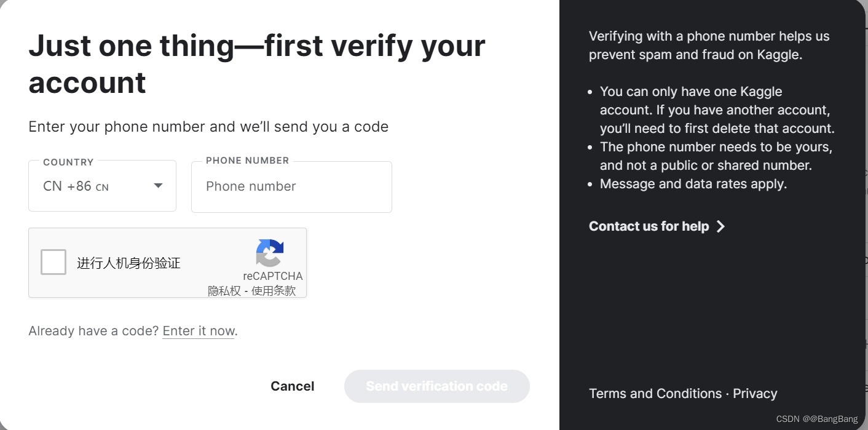Open the reCAPTCHA 隐私权 link
The width and height of the screenshot is (868, 430).
point(224,291)
